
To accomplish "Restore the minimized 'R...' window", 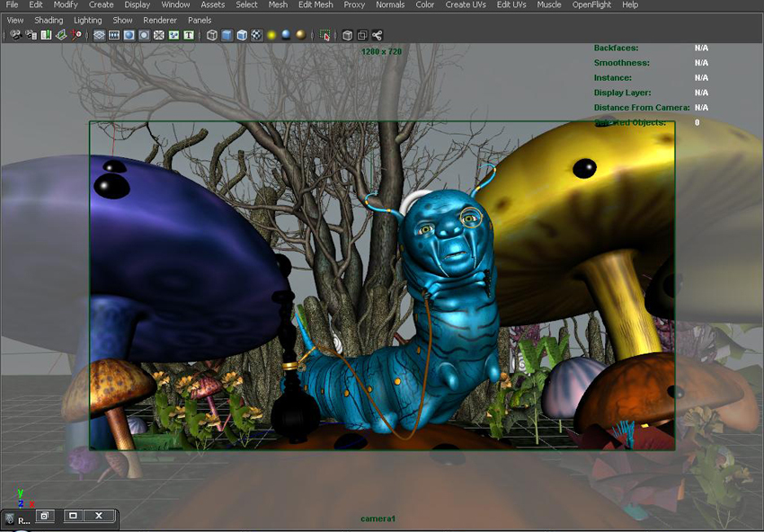I will point(45,516).
